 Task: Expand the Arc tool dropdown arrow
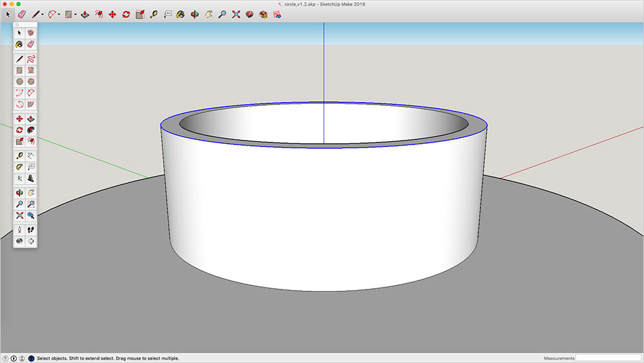pos(59,14)
